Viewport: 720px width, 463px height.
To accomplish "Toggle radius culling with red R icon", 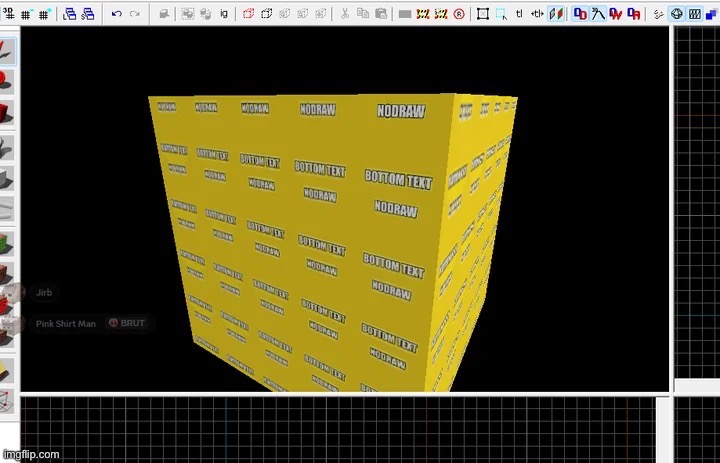I will (459, 14).
